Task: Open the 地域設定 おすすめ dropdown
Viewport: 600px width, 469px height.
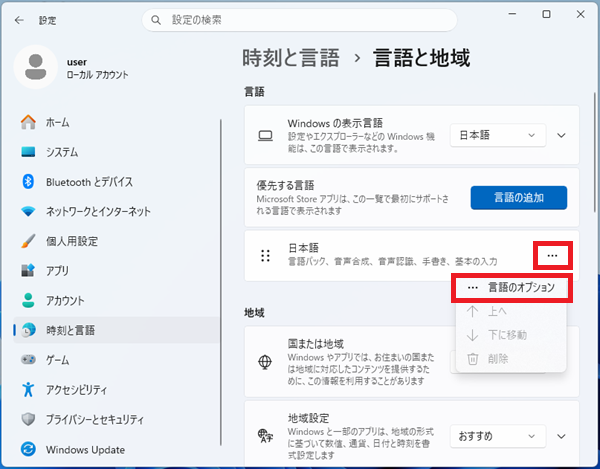Action: (x=497, y=436)
